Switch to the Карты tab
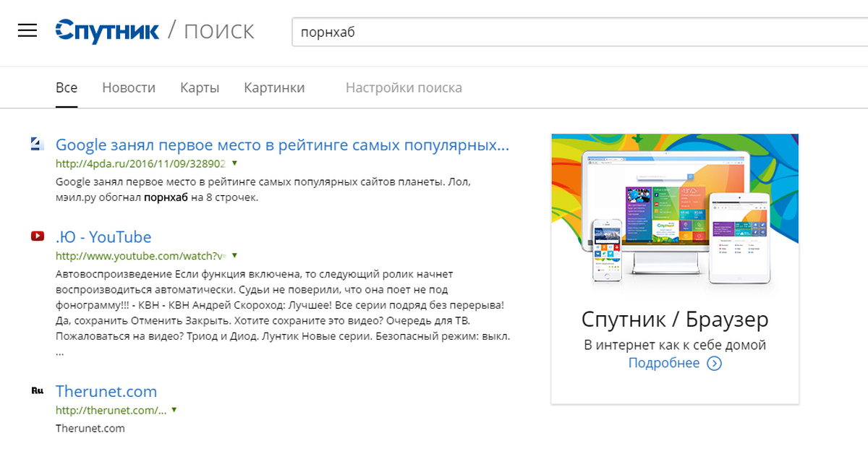Viewport: 868px width, 454px height. click(x=200, y=87)
